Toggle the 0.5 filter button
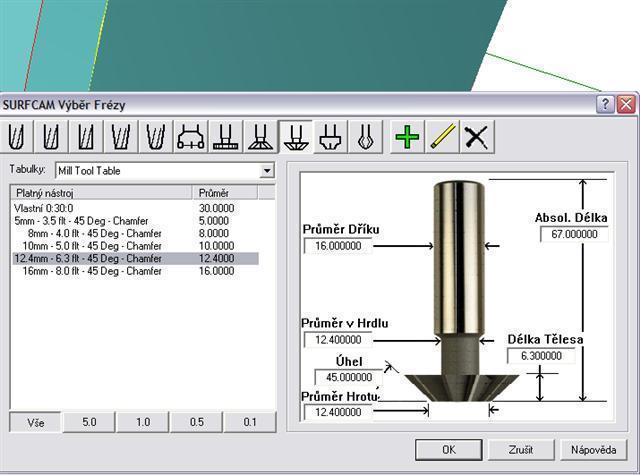Image resolution: width=640 pixels, height=475 pixels. pyautogui.click(x=197, y=422)
